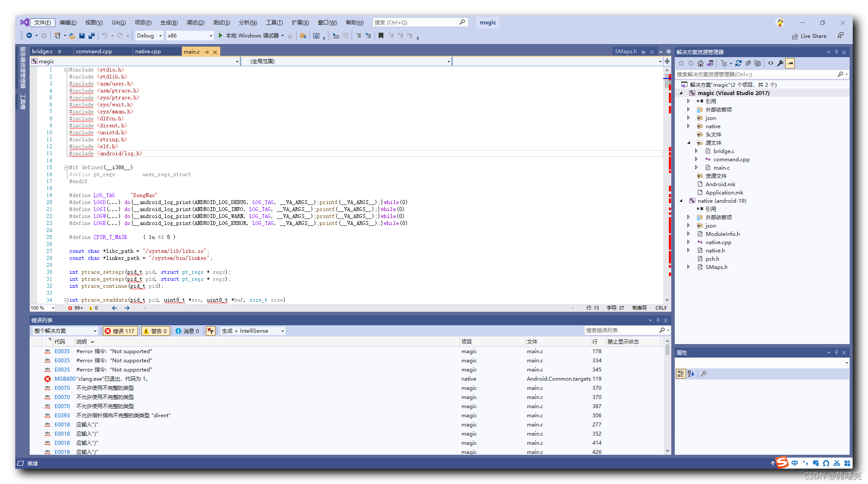Toggle the messages 0 filter button
Viewport: 868px width, 484px height.
188,331
